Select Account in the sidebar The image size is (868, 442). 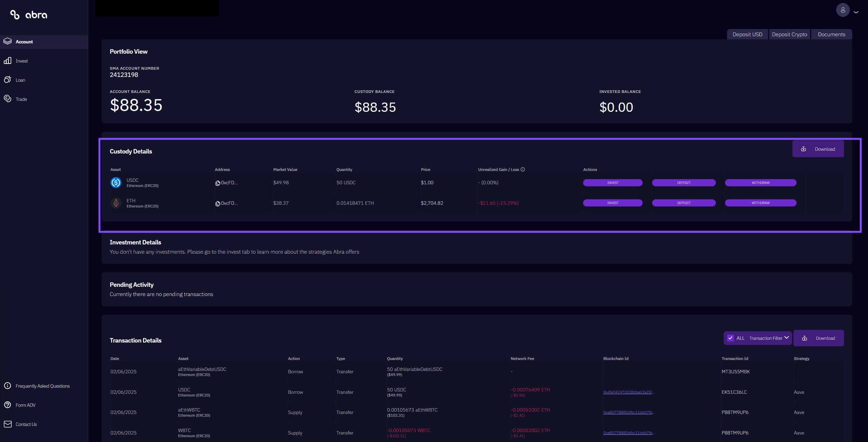44,42
